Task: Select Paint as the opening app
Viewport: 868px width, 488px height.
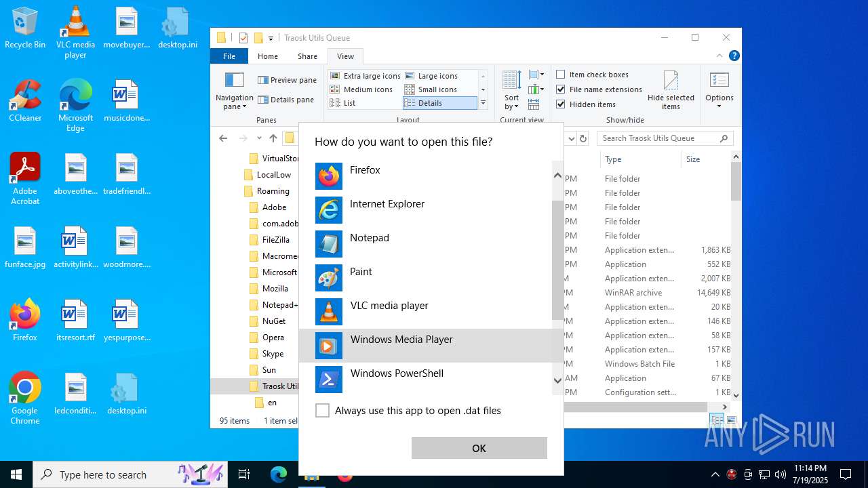Action: pyautogui.click(x=426, y=278)
